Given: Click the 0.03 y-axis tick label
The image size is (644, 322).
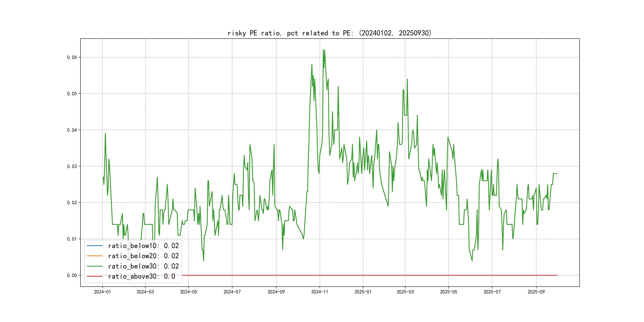Looking at the screenshot, I should 72,166.
